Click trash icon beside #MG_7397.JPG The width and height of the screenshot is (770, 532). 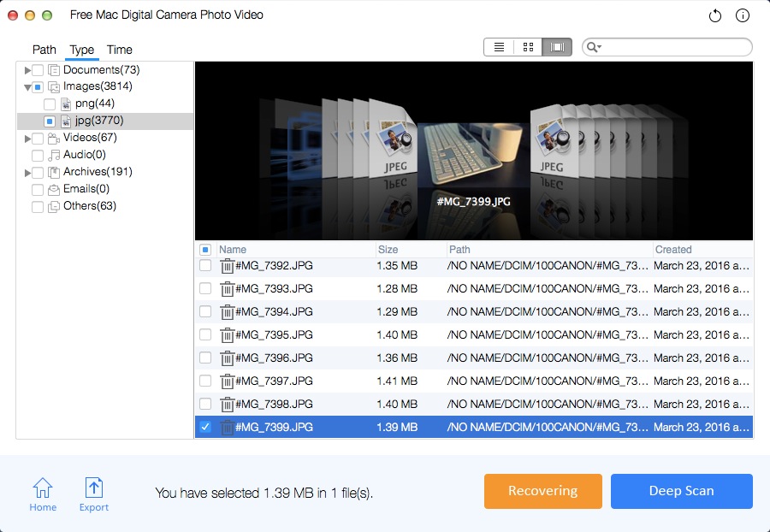coord(227,381)
